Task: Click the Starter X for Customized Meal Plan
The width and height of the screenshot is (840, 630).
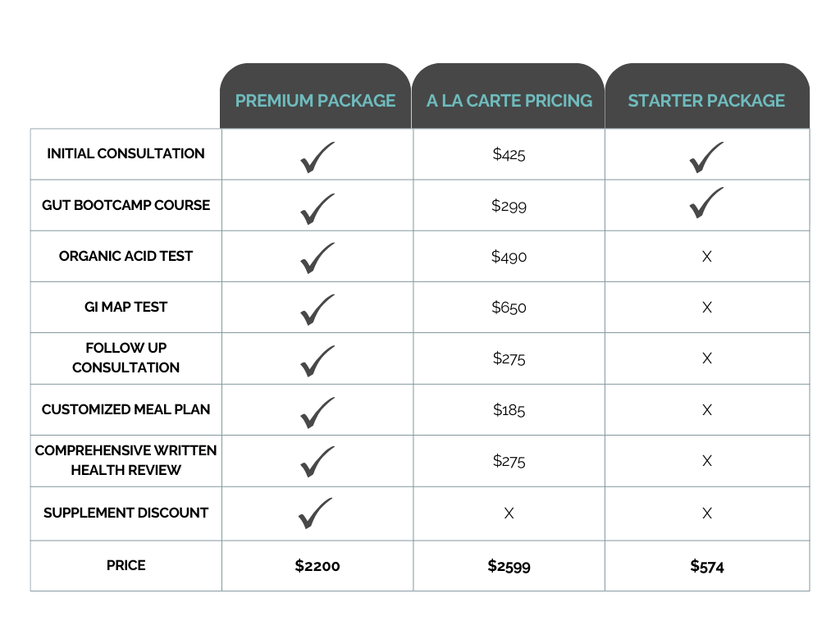Action: (x=707, y=410)
